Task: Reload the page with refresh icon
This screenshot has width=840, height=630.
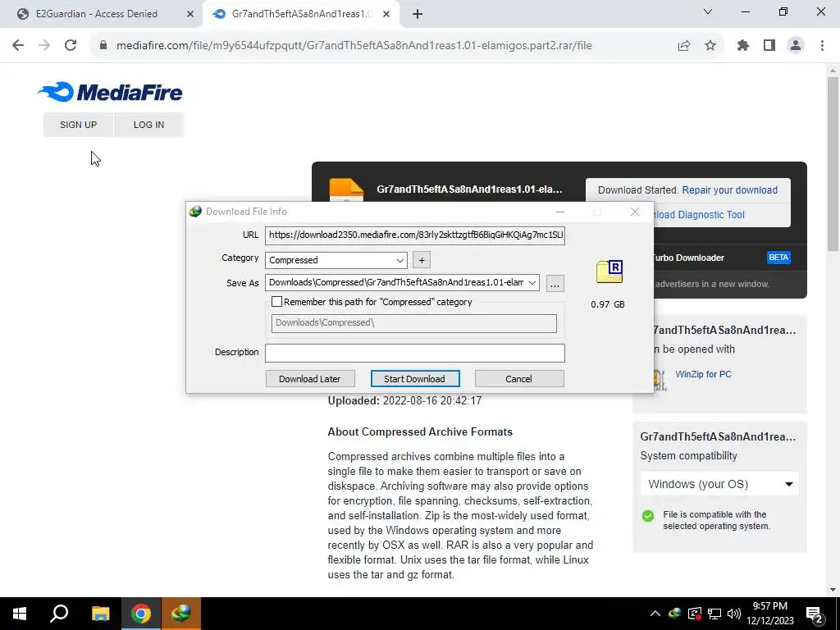Action: click(71, 46)
